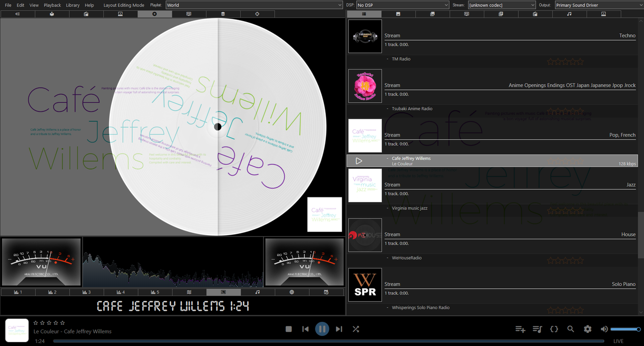644x346 pixels.
Task: Click the TM Radio station thumbnail
Action: (365, 36)
